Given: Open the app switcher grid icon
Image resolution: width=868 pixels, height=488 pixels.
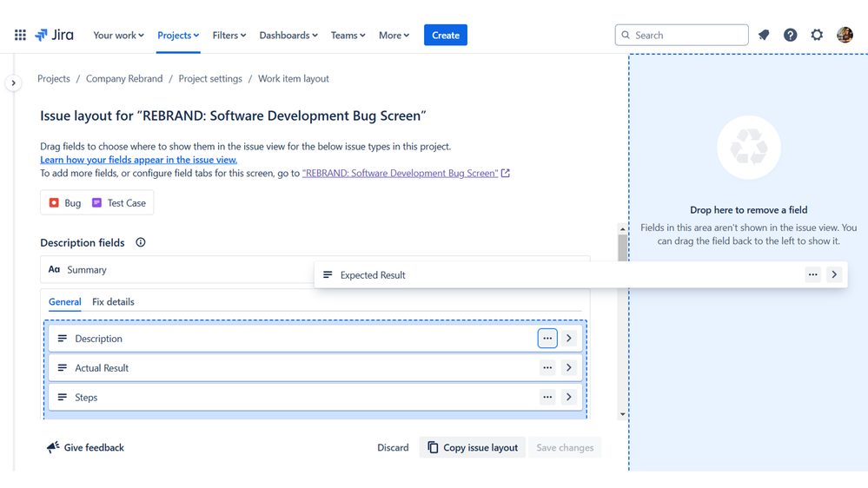Looking at the screenshot, I should point(20,36).
